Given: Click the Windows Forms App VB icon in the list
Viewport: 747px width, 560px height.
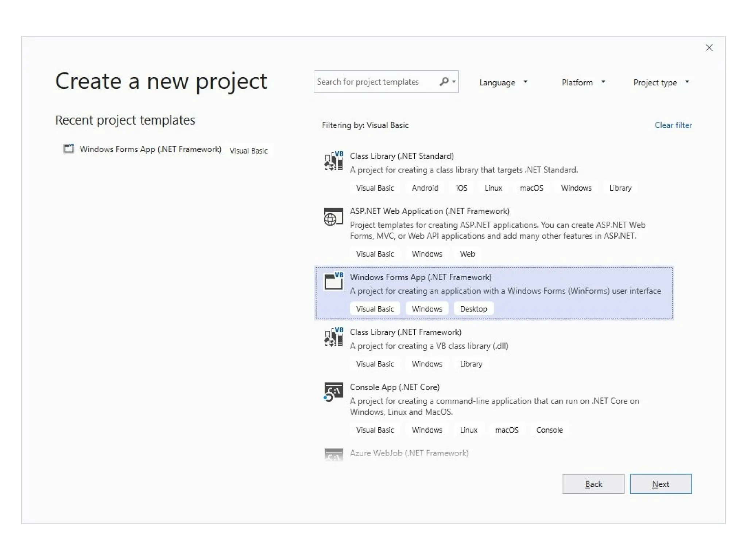Looking at the screenshot, I should (x=333, y=281).
